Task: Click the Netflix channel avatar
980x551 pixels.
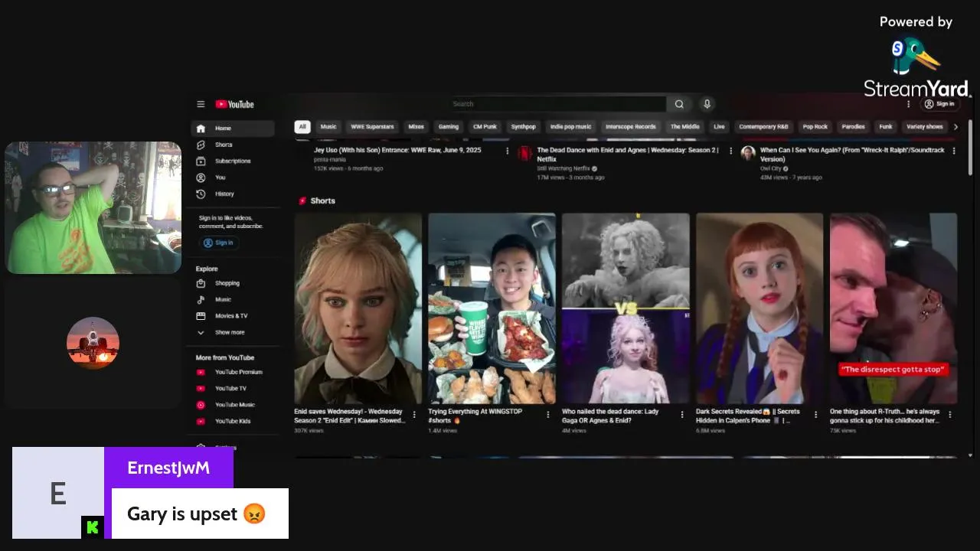Action: click(x=524, y=153)
